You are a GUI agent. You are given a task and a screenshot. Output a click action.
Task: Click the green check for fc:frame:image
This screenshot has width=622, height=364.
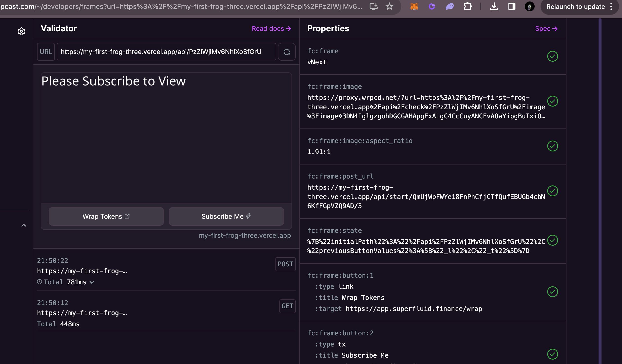[x=552, y=101]
